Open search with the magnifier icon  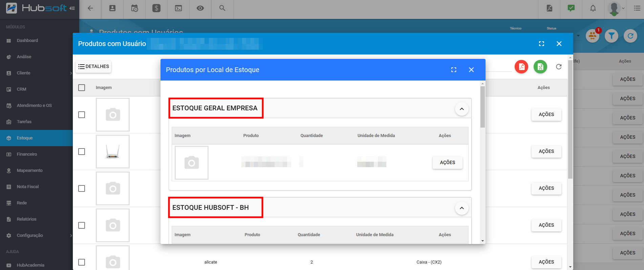[222, 8]
